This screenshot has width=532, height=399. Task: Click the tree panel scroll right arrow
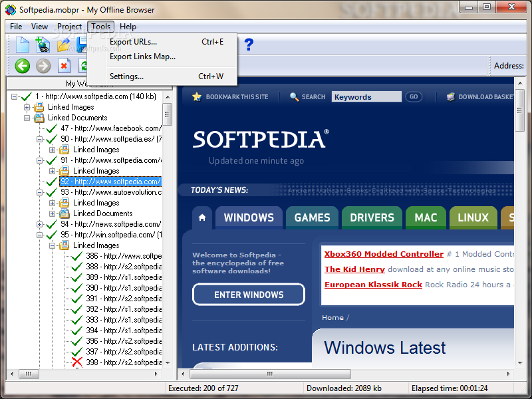(x=156, y=374)
